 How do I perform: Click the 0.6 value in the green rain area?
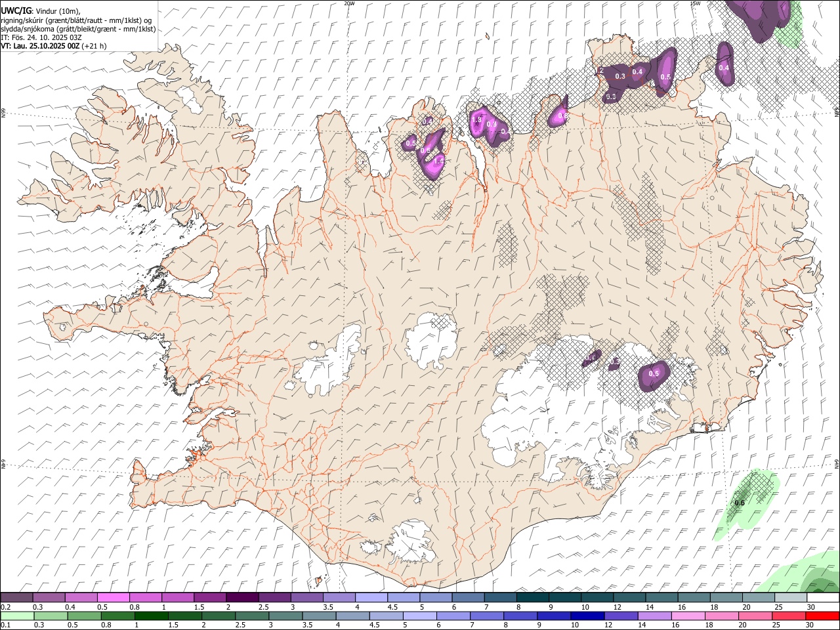coord(740,503)
